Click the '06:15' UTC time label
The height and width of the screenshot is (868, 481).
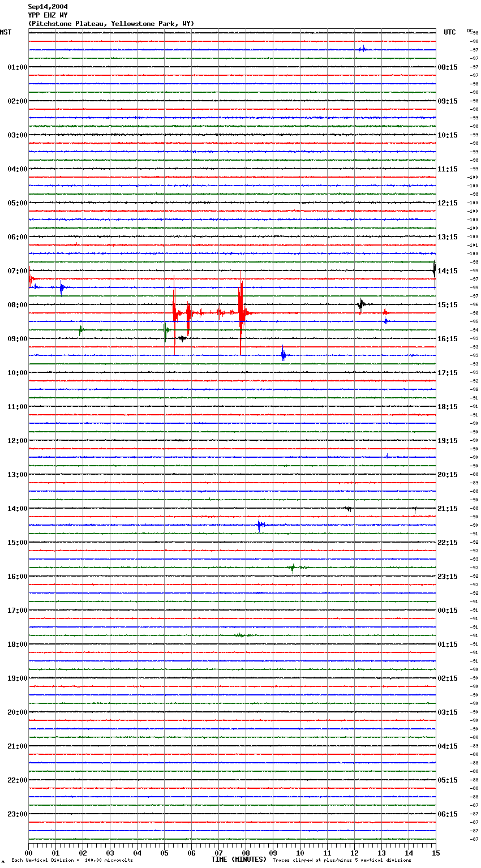coord(448,814)
